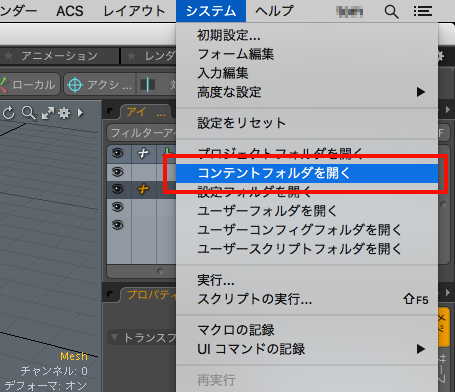Toggle visibility eye in second row
The image size is (455, 392).
point(118,172)
